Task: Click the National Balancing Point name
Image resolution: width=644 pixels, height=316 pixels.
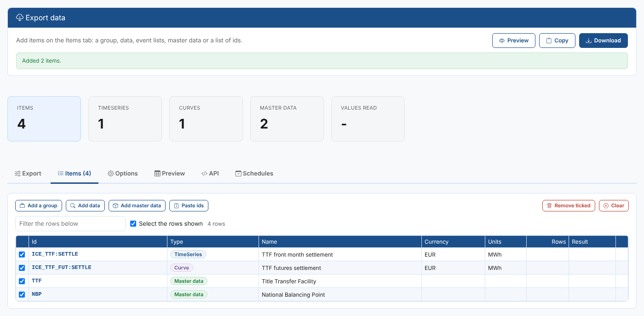Action: (x=293, y=295)
